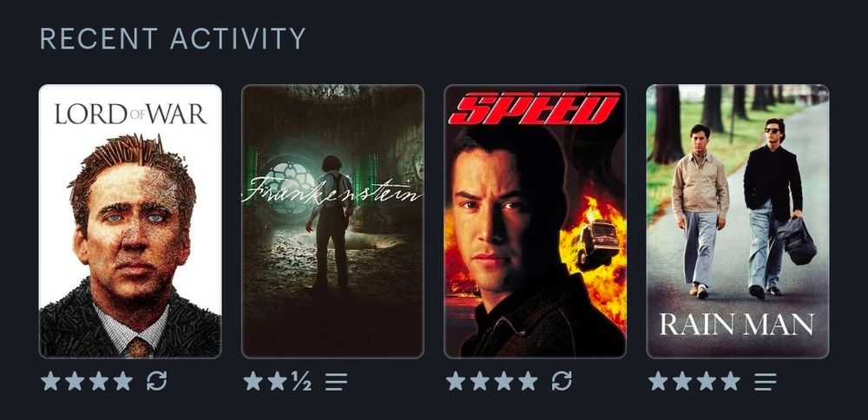Click the first star under Rain Man
The width and height of the screenshot is (868, 420).
coord(658,381)
